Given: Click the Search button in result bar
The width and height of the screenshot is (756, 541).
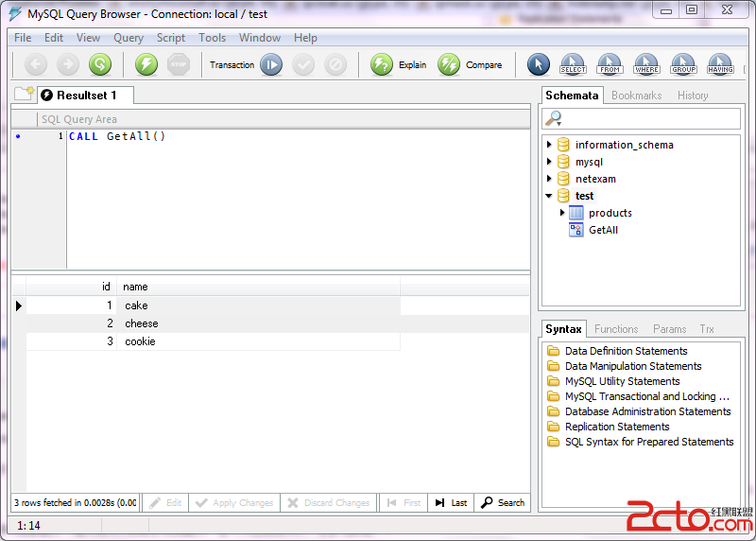Looking at the screenshot, I should tap(503, 503).
